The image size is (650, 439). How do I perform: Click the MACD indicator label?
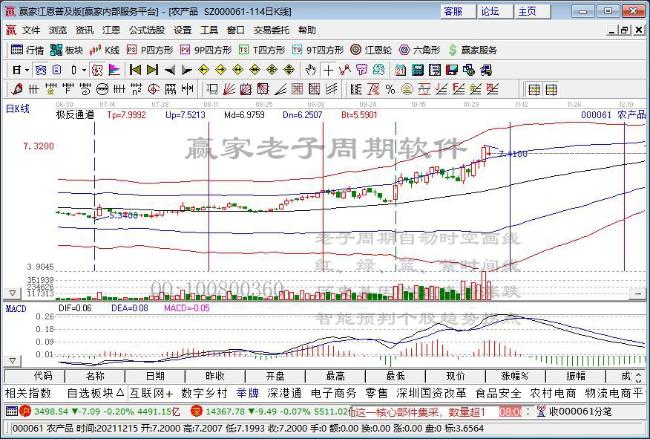point(15,308)
